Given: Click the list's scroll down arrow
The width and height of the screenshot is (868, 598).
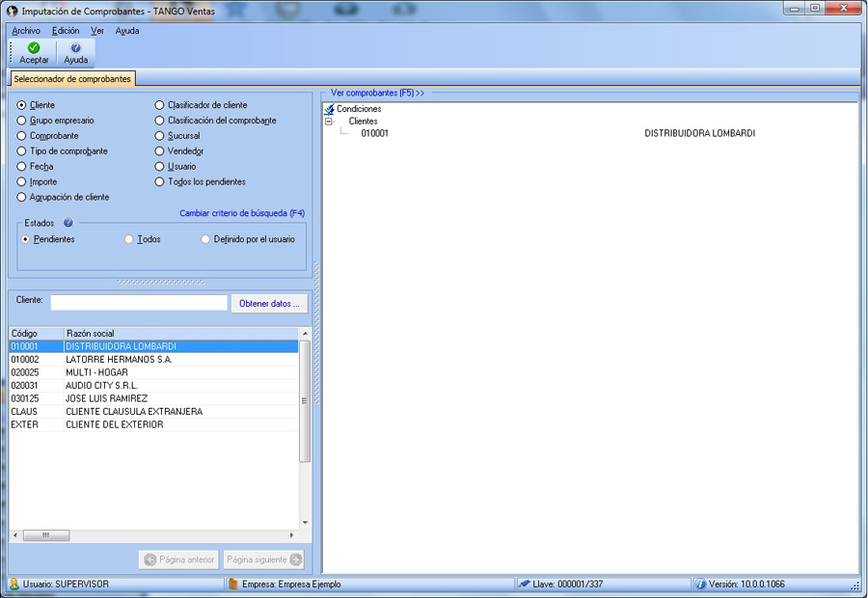Looking at the screenshot, I should click(305, 523).
